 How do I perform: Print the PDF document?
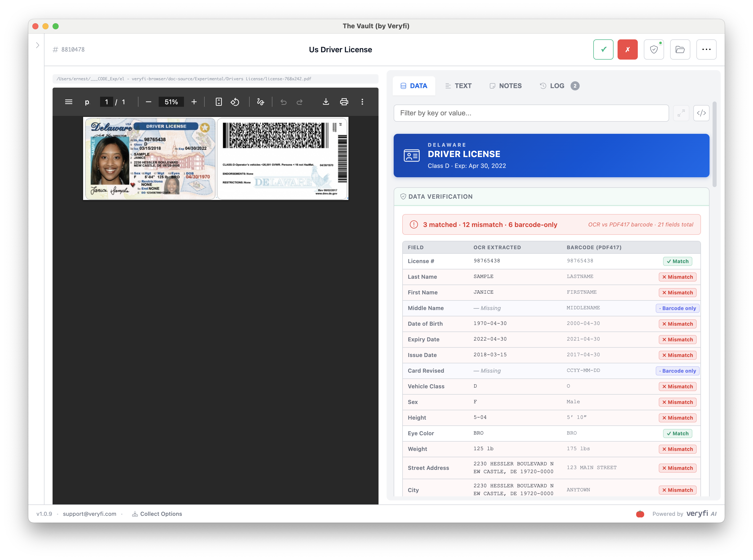pos(344,102)
